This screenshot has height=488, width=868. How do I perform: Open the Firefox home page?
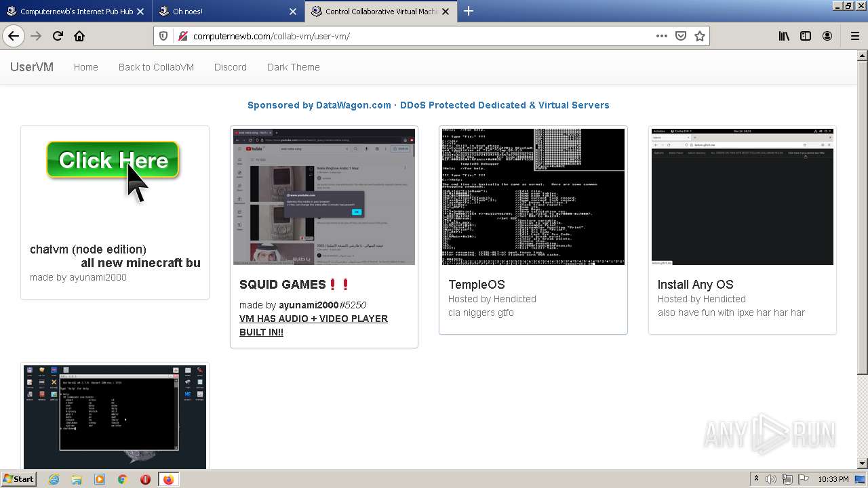point(79,36)
